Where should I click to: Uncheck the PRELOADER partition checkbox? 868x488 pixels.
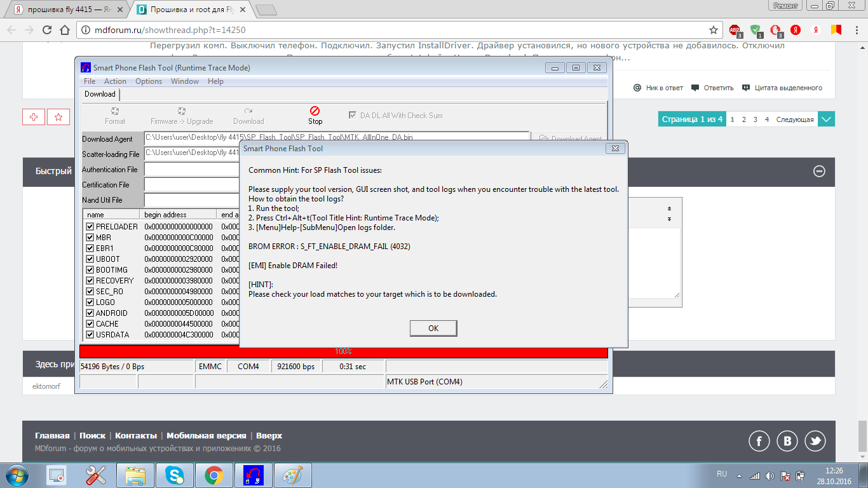pos(90,227)
